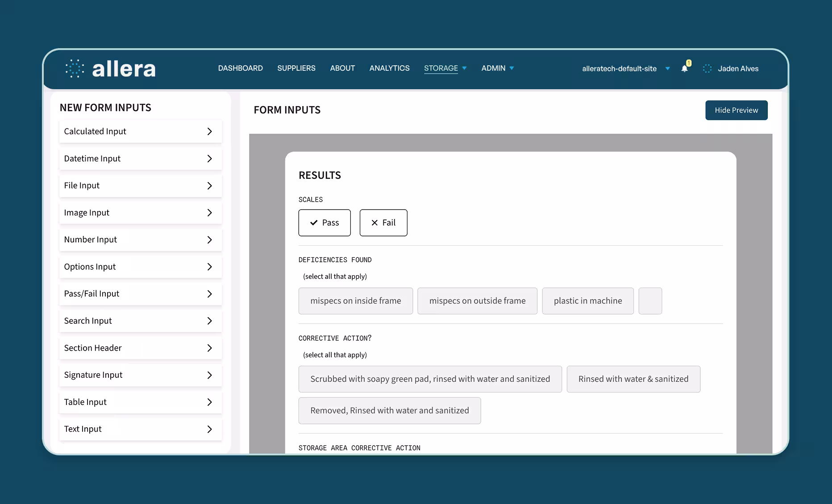Expand Image Input chevron

(x=209, y=213)
